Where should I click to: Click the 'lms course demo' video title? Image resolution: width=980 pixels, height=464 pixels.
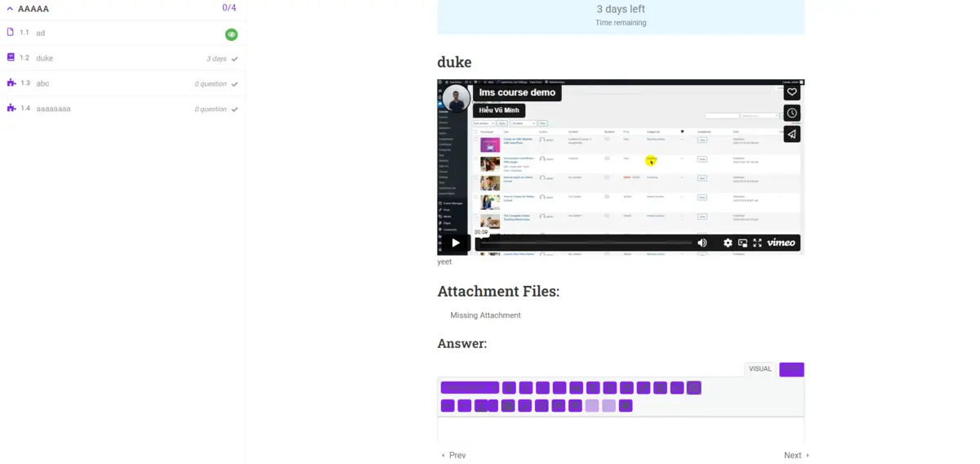pos(517,92)
